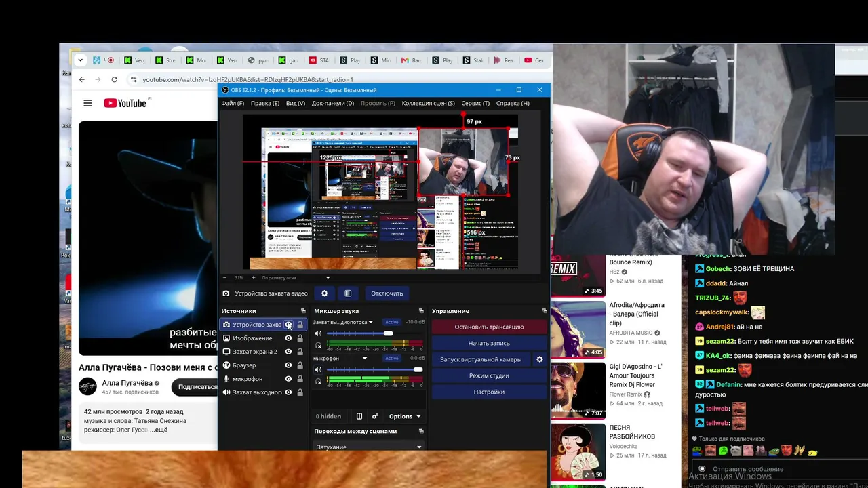
Task: Click the Chrome address bar URL
Action: (248, 79)
